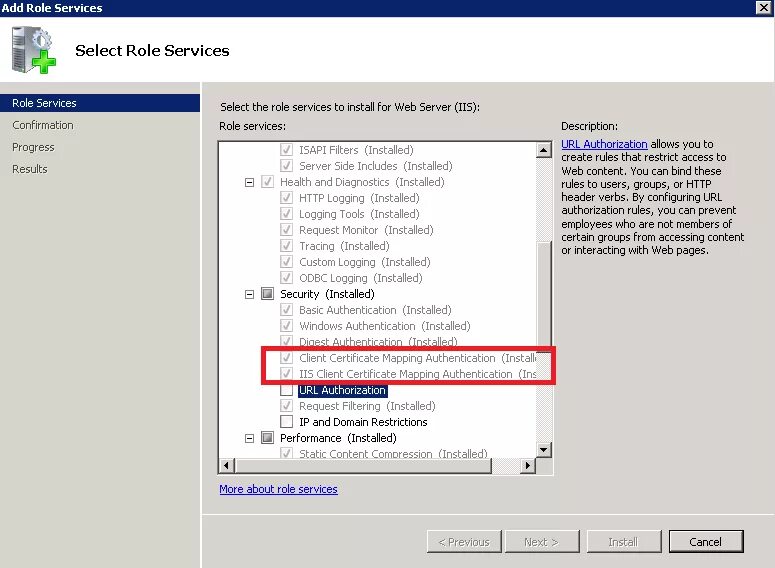This screenshot has width=775, height=568.
Task: Select the Request Monitor row
Action: coord(366,230)
